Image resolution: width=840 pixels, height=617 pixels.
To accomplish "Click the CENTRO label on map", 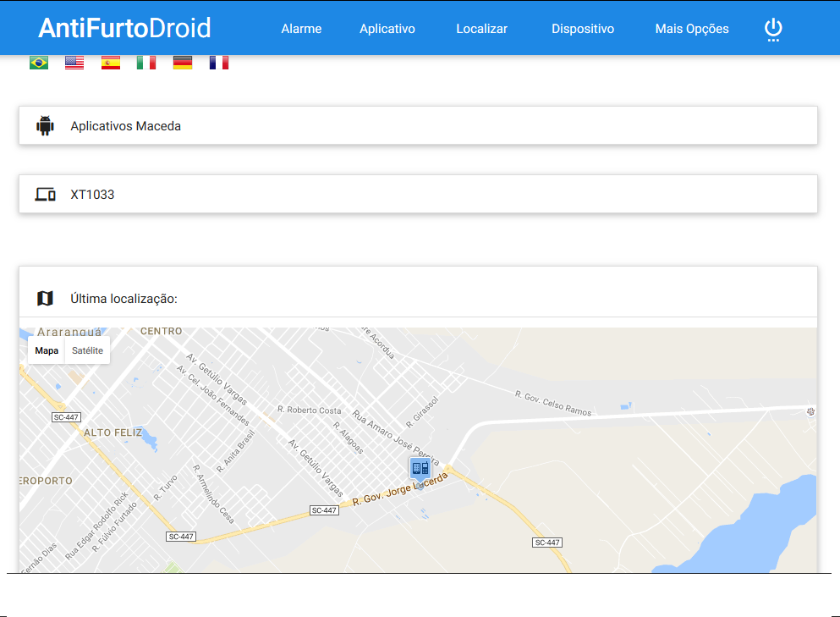I will (x=162, y=331).
